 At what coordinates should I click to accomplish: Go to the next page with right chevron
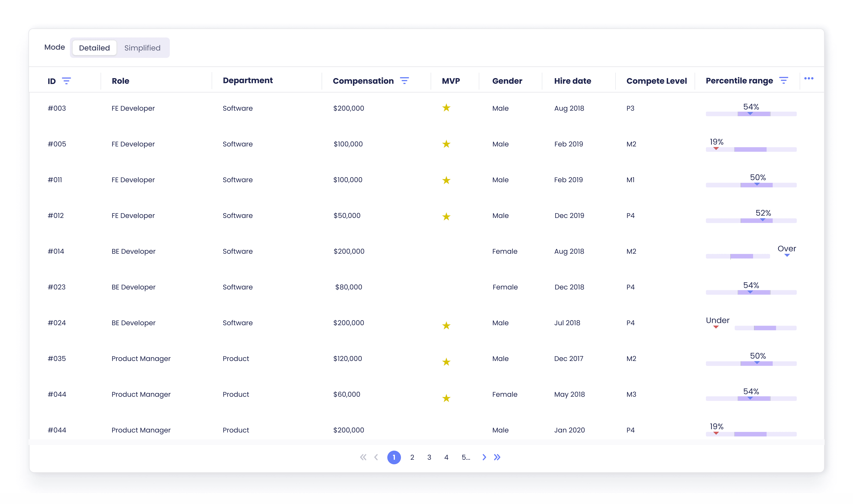tap(484, 457)
